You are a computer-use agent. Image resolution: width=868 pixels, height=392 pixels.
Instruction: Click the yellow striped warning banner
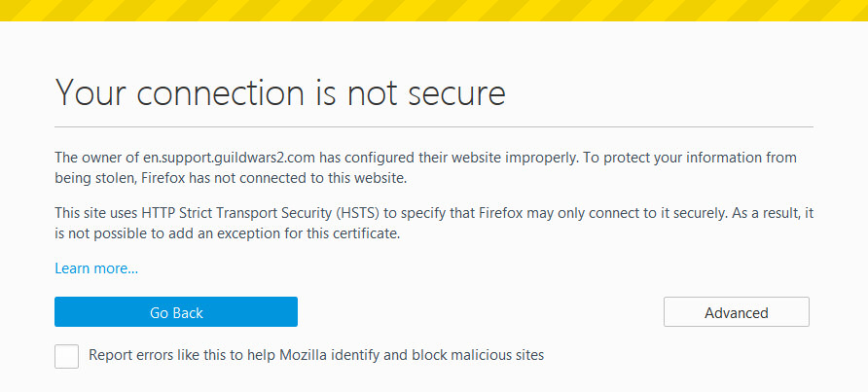pyautogui.click(x=434, y=11)
